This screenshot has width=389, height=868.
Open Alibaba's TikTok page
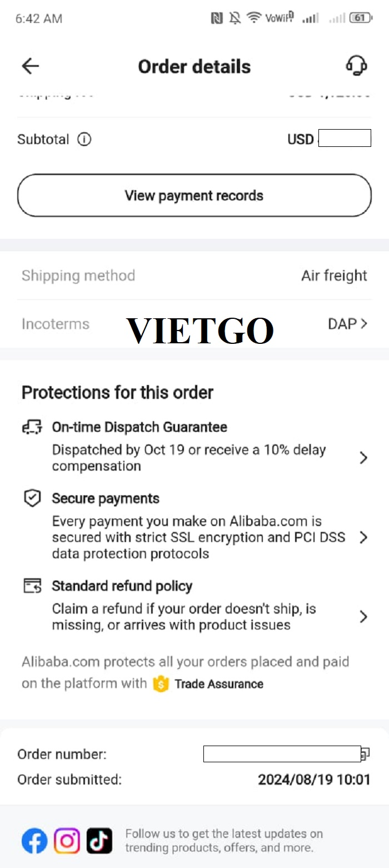(x=99, y=841)
